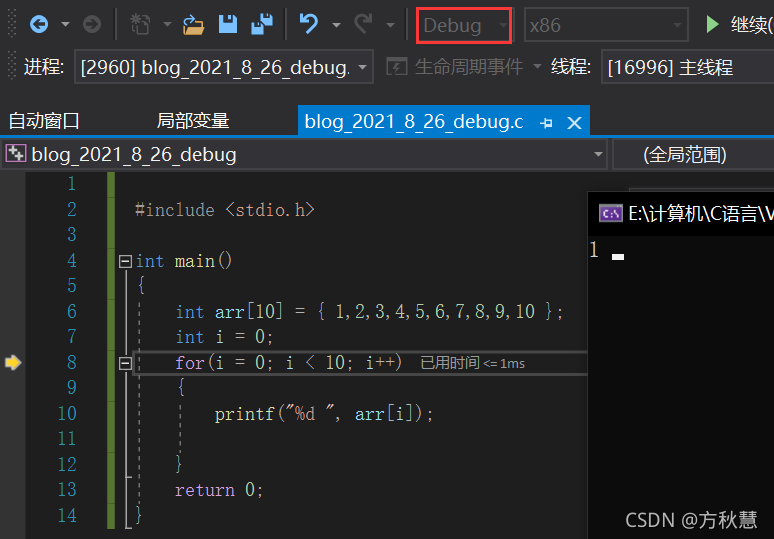Collapse the main() function outline box

[125, 261]
